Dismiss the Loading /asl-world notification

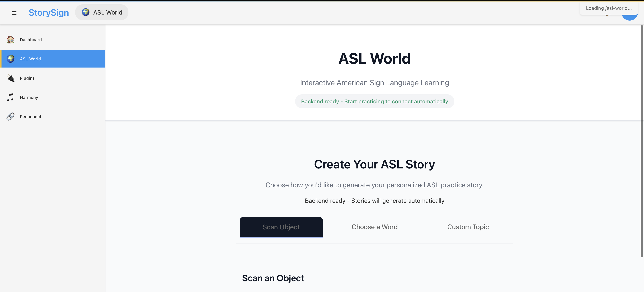point(609,8)
